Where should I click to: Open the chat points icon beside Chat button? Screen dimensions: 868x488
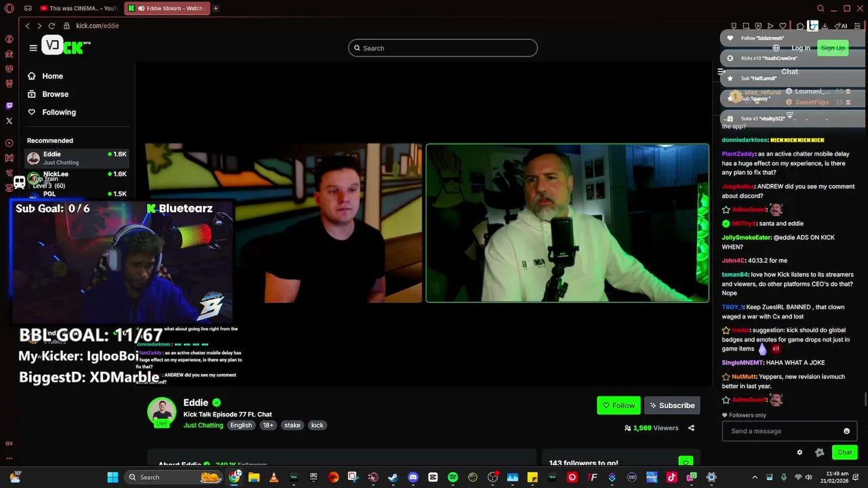click(819, 452)
